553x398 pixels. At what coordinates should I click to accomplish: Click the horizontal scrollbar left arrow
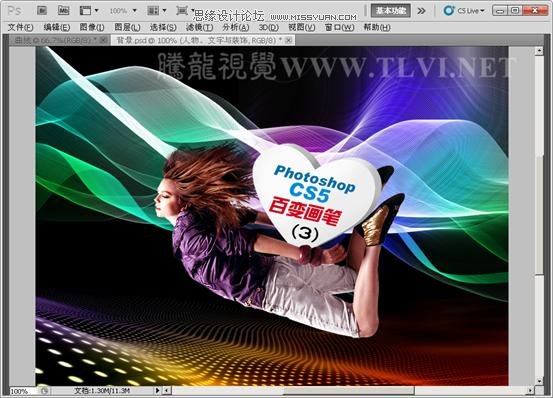pos(166,391)
